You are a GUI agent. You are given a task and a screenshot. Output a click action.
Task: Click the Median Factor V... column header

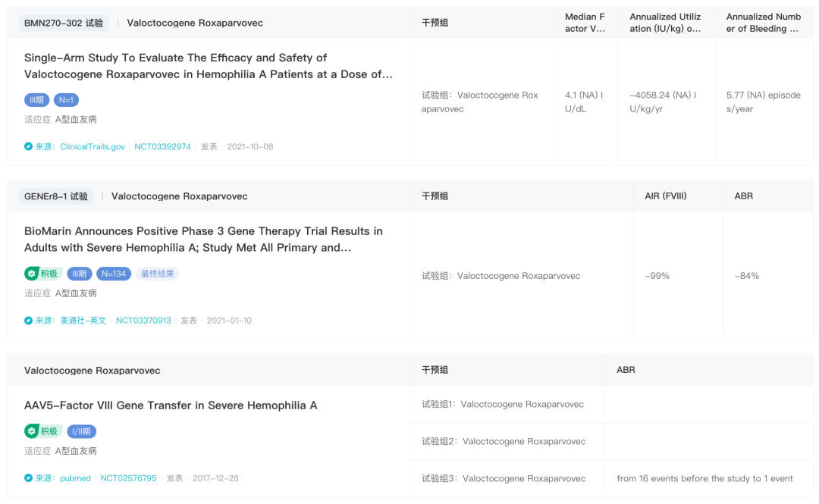pos(585,23)
